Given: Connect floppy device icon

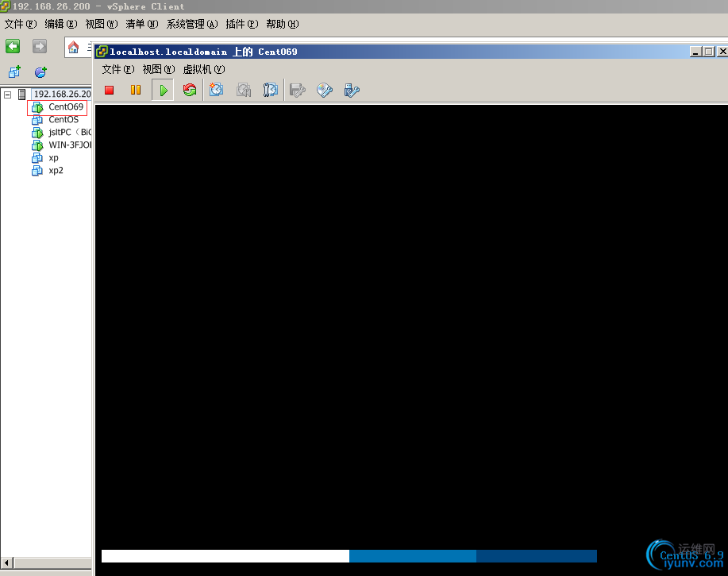Looking at the screenshot, I should [x=297, y=90].
